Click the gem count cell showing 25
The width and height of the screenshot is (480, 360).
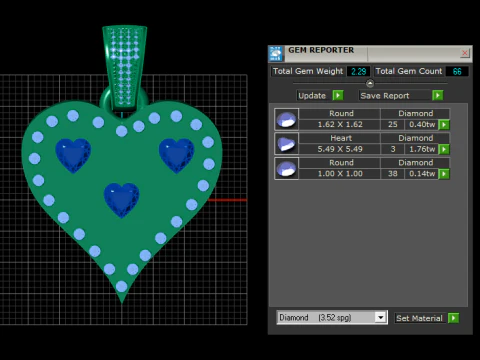click(393, 125)
